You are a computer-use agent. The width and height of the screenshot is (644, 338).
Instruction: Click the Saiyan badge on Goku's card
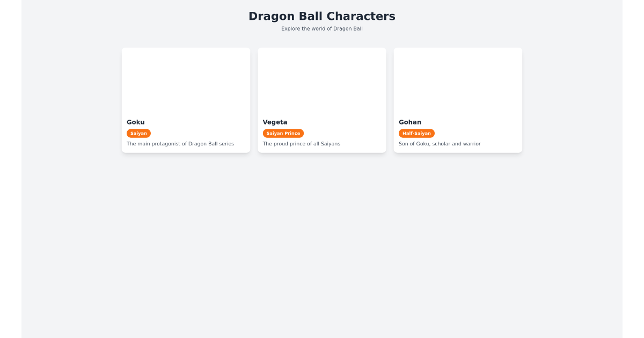[x=138, y=133]
